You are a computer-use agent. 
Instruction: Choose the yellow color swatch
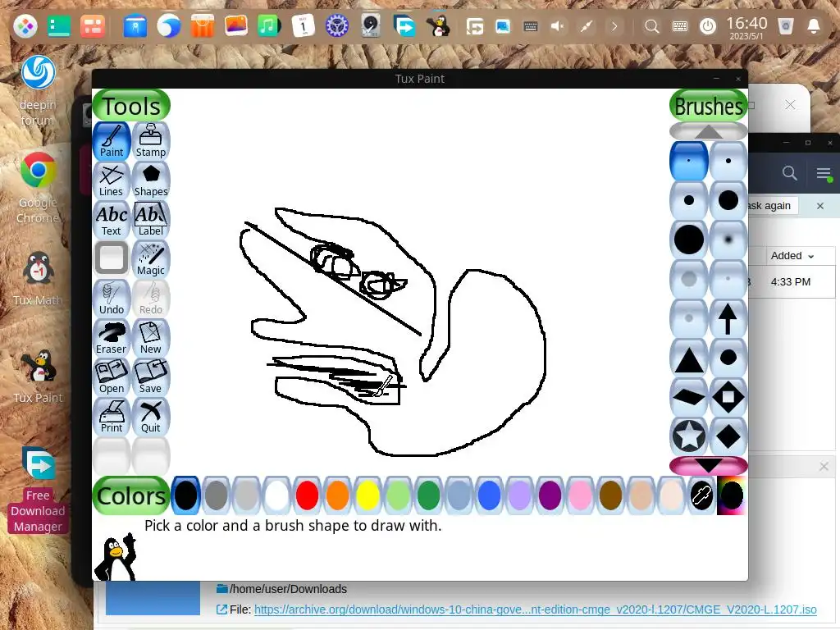[x=368, y=495]
